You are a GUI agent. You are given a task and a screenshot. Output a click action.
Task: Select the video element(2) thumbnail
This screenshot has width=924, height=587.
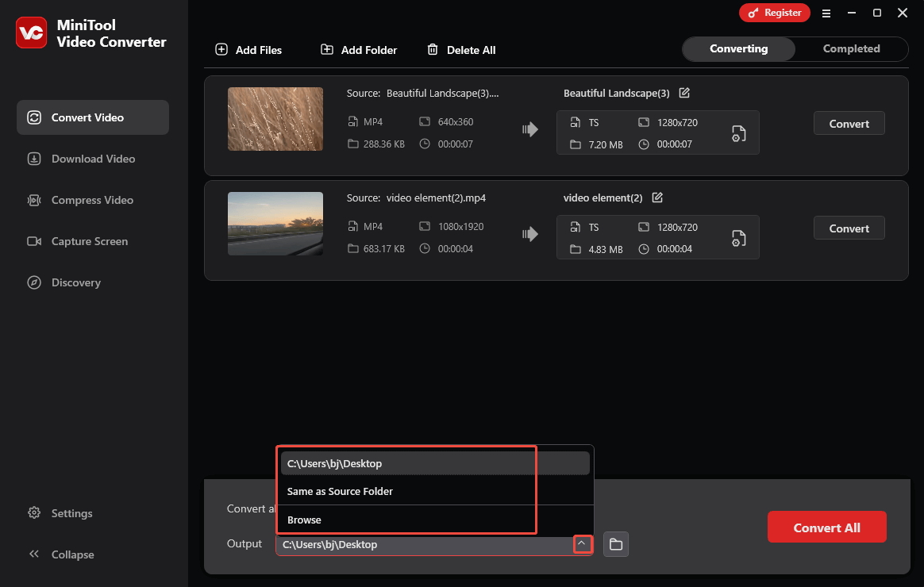tap(275, 224)
